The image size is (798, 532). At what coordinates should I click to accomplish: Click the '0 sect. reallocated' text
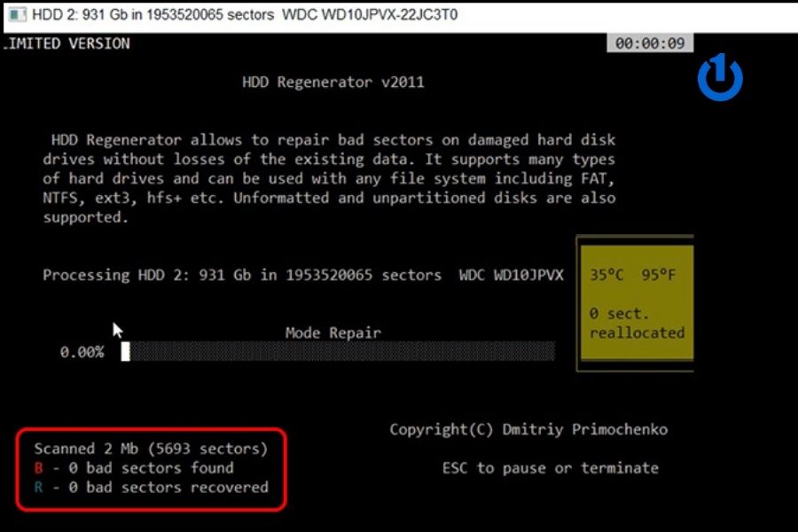(637, 324)
